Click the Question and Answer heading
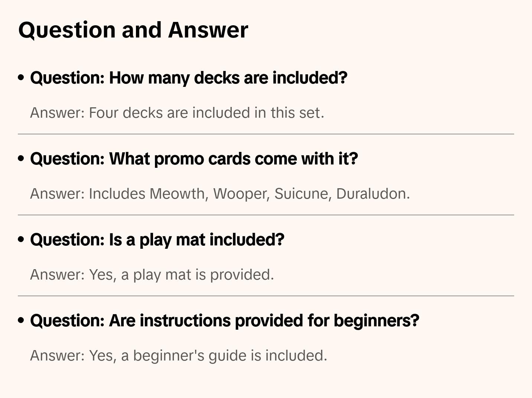532x398 pixels. 133,30
